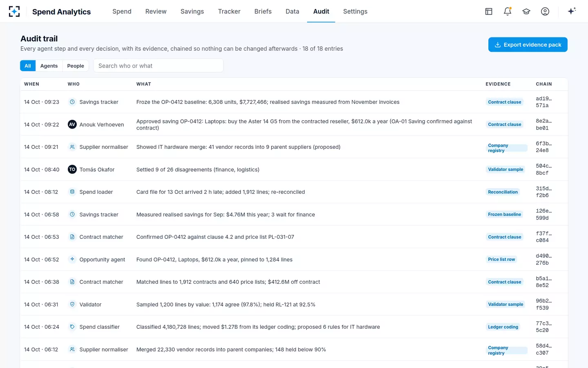Open the Briefs tab
588x368 pixels.
pos(263,11)
